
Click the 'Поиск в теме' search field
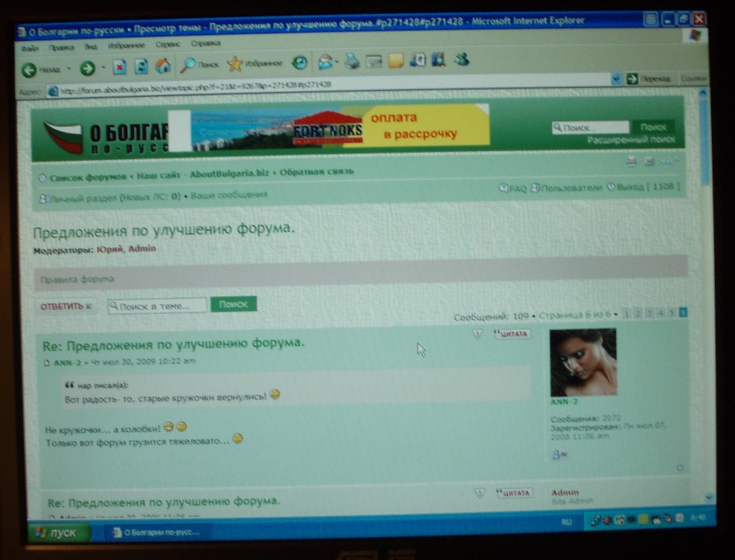pos(158,306)
